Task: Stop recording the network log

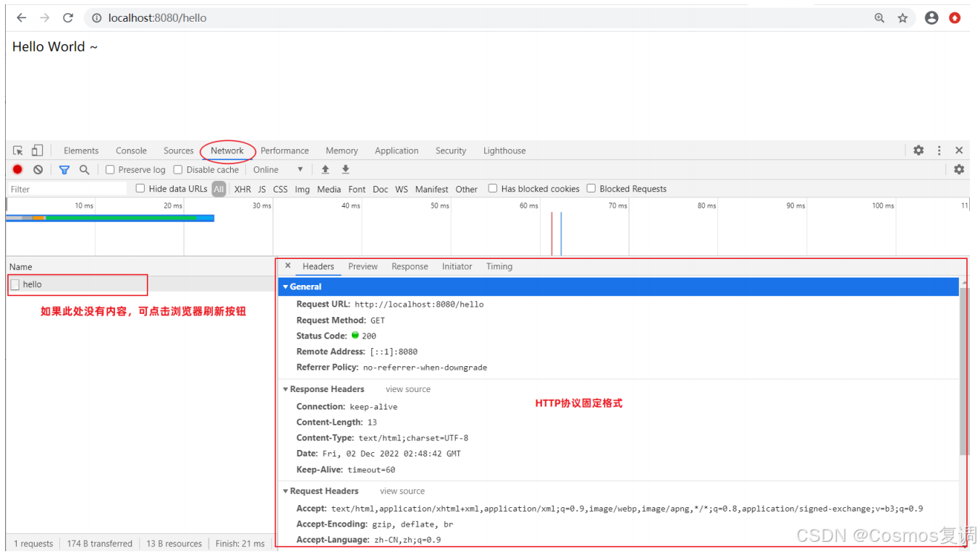Action: (17, 169)
